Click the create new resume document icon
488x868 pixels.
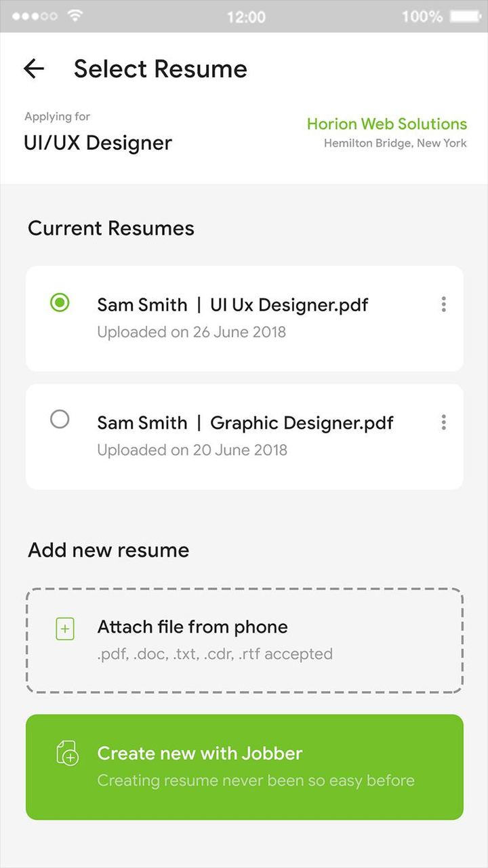(67, 753)
